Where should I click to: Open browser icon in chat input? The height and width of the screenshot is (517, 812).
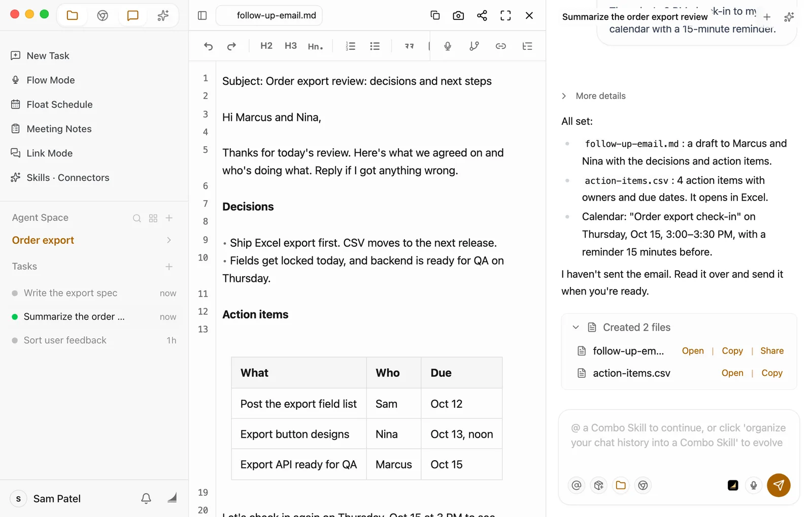(x=643, y=486)
